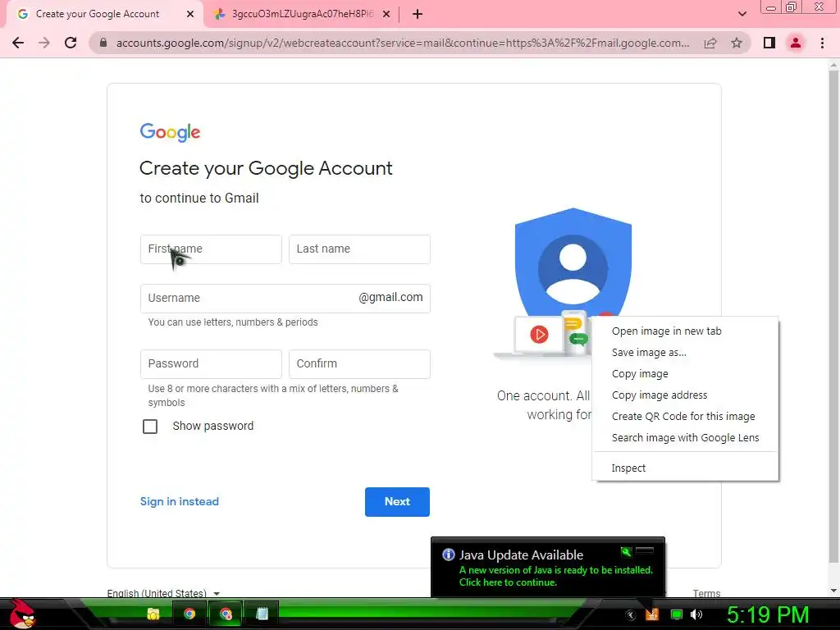This screenshot has height=630, width=840.
Task: Click the Terms footer link
Action: 706,593
